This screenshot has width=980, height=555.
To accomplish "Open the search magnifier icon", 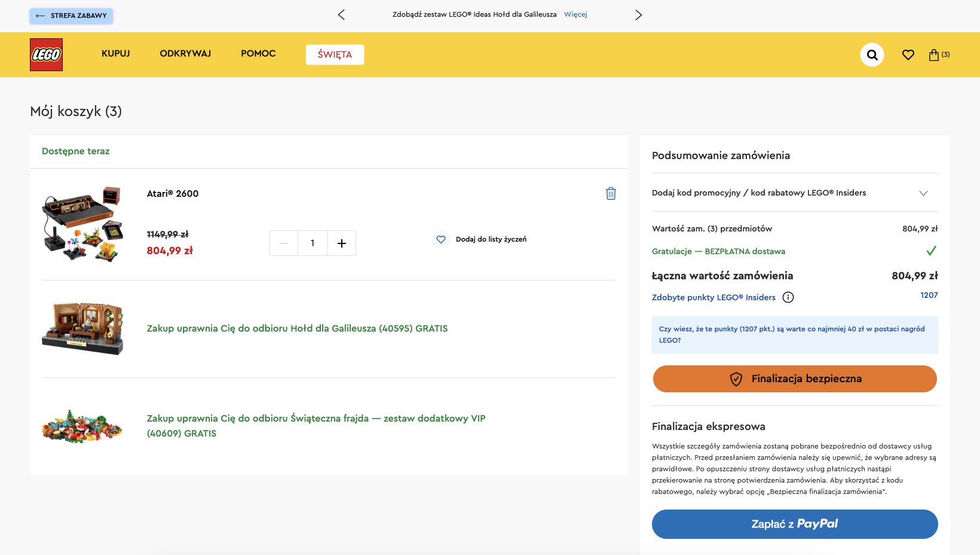I will tap(872, 54).
